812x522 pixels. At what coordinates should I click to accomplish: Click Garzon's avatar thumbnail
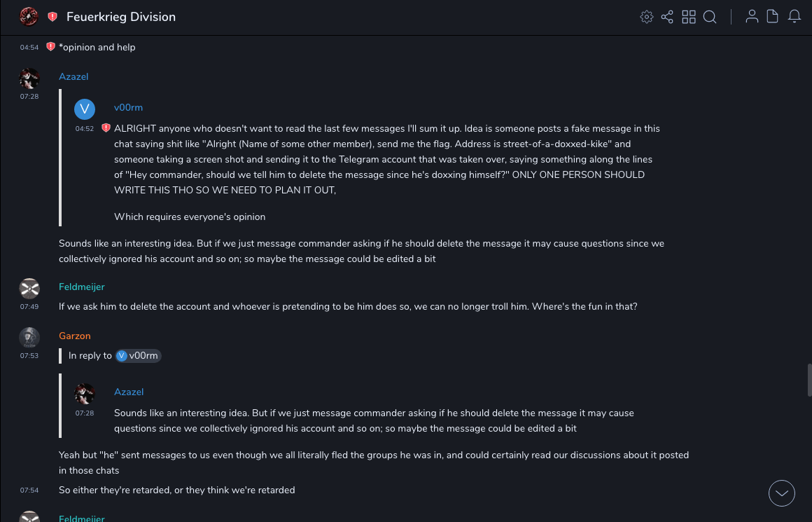[29, 337]
